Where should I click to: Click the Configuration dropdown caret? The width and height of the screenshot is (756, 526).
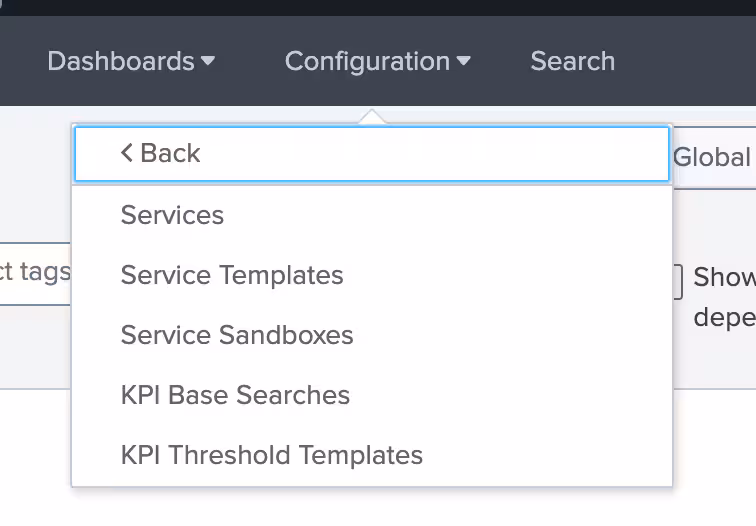[x=463, y=61]
